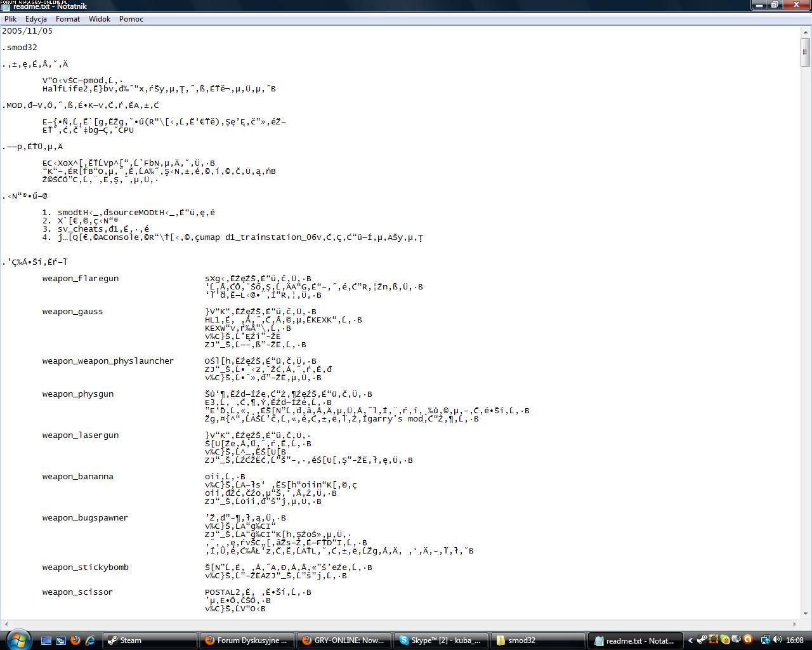The image size is (812, 650).
Task: Click the Windows Start orb
Action: click(18, 639)
